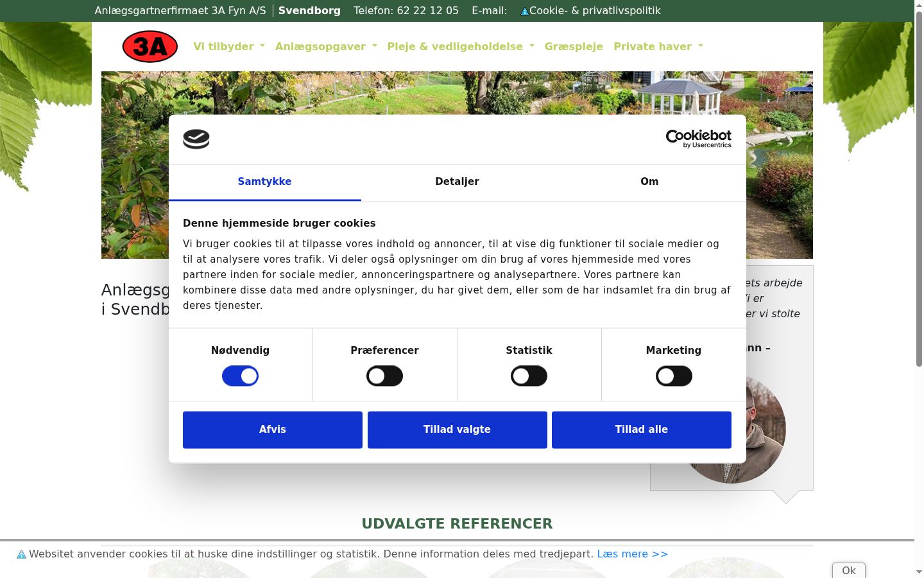Open the Private haver dropdown menu
This screenshot has height=578, width=924.
(x=658, y=46)
